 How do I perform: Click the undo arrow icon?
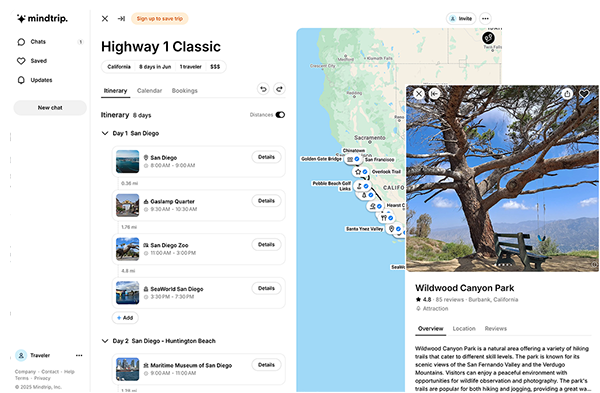pyautogui.click(x=263, y=89)
